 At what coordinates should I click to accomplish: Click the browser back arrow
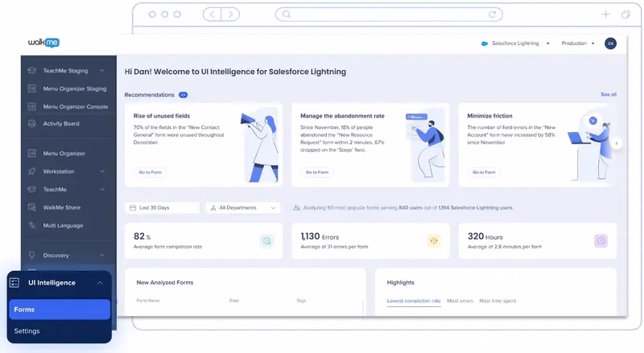[212, 15]
